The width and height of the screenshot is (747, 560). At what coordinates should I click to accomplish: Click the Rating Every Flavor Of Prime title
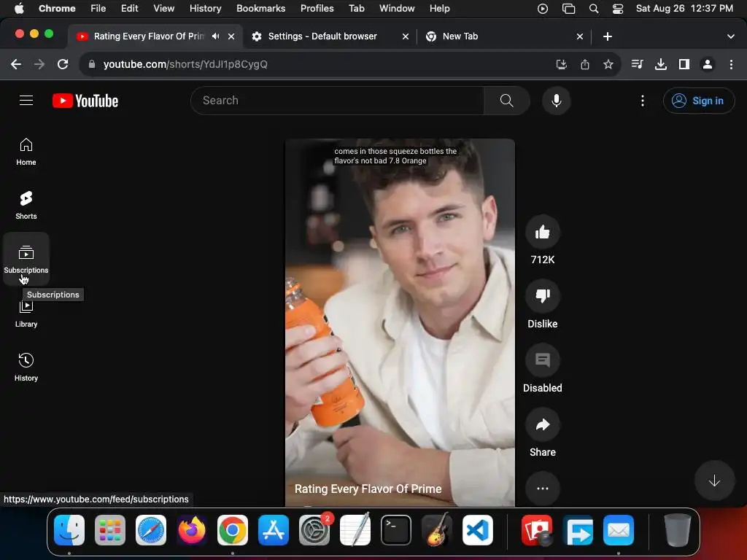368,489
